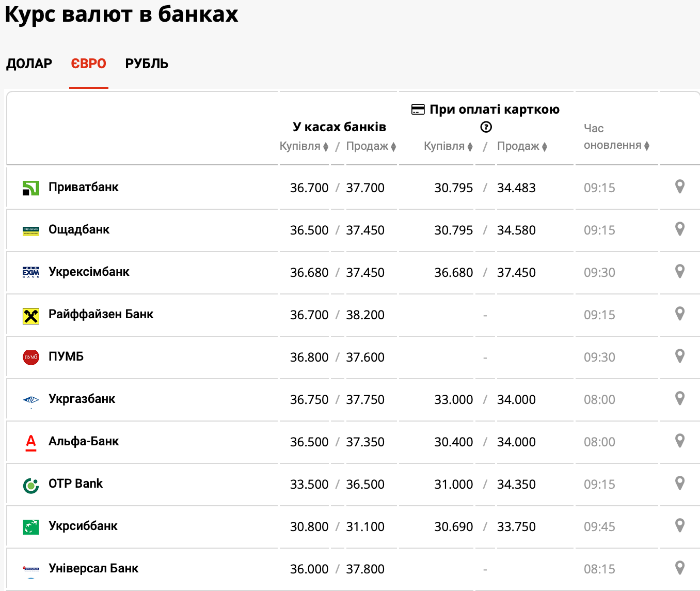Click the Укрексімбанк map marker icon
Image resolution: width=700 pixels, height=591 pixels.
(680, 271)
